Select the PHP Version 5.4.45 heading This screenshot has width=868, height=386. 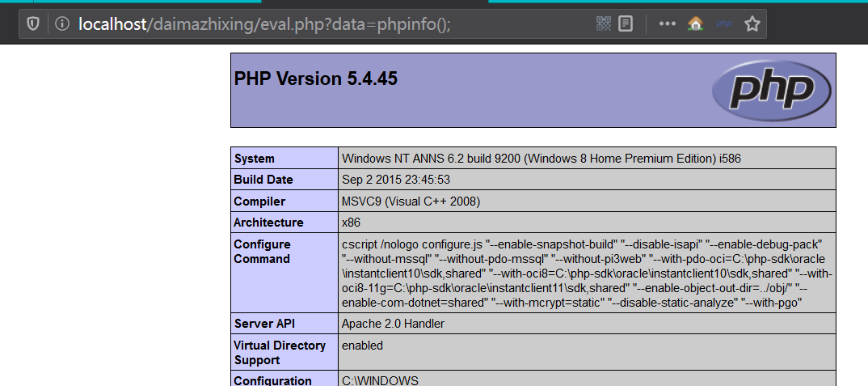pyautogui.click(x=315, y=78)
